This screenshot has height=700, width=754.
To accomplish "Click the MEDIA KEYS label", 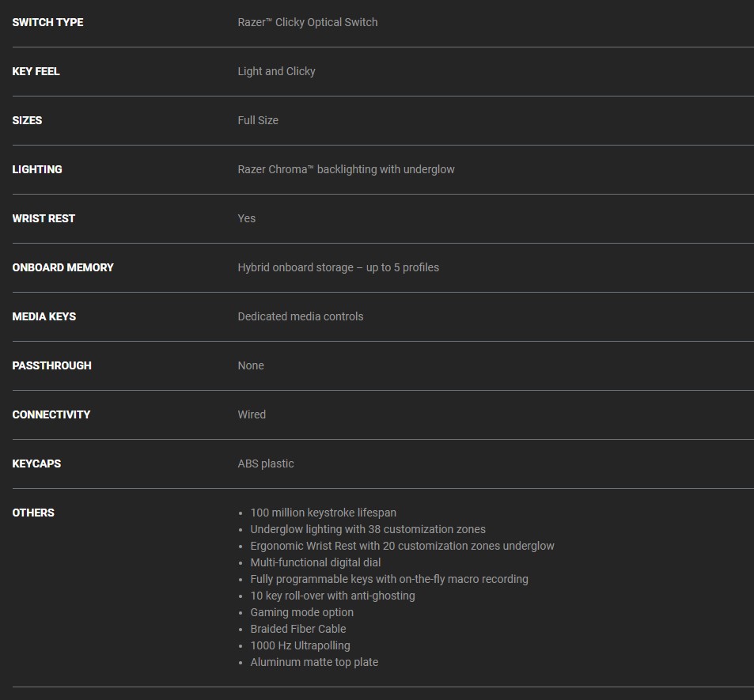I will pos(44,316).
